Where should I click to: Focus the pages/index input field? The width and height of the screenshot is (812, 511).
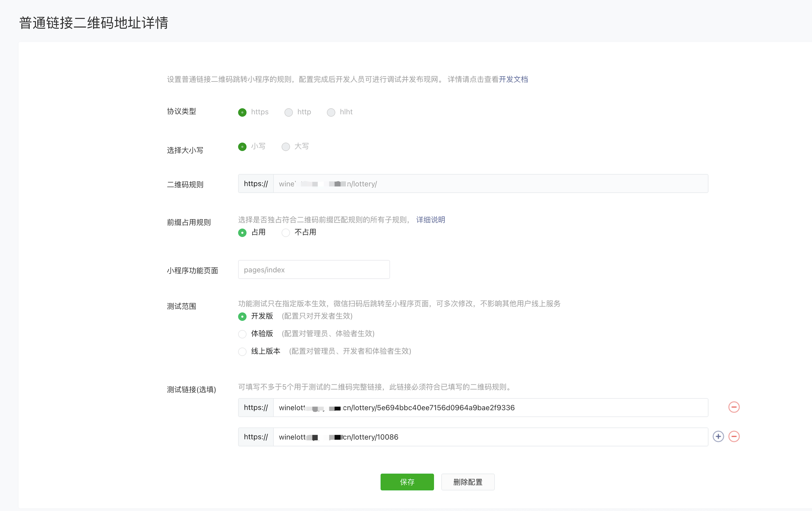(314, 270)
